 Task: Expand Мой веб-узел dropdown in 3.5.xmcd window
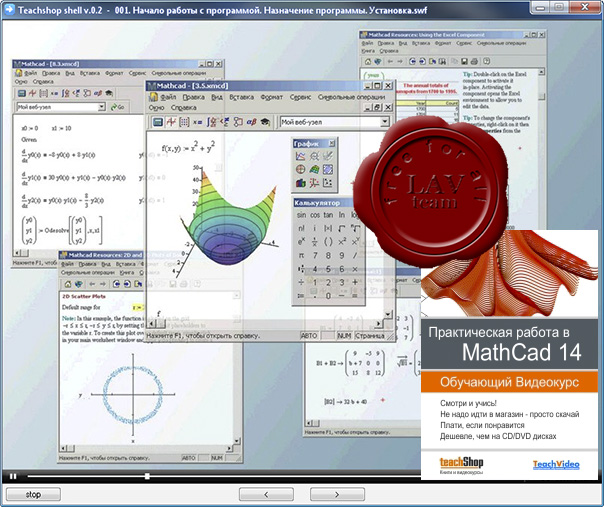coord(384,122)
